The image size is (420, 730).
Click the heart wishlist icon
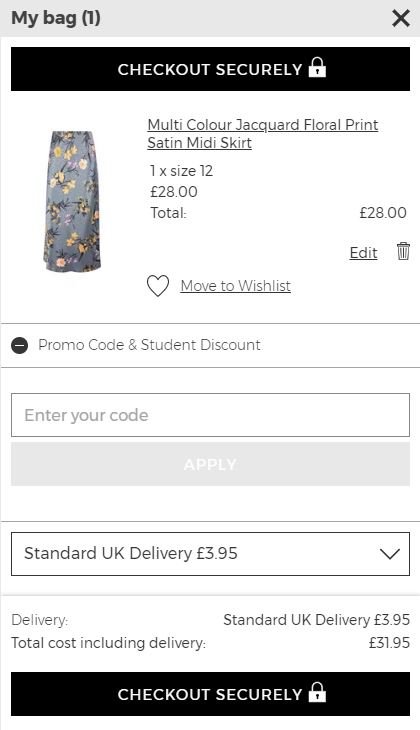pyautogui.click(x=158, y=286)
